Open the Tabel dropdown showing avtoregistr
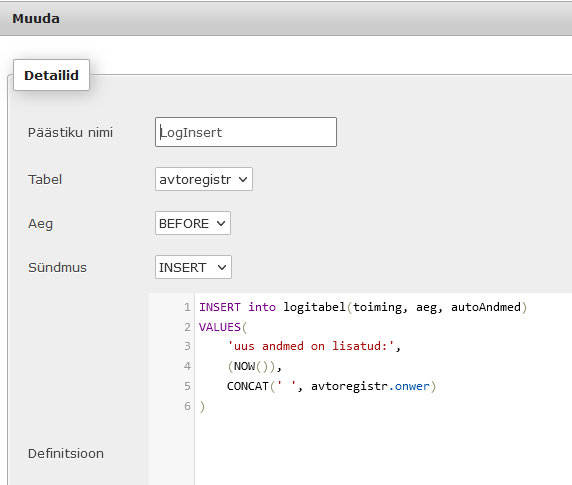The image size is (572, 485). pos(204,179)
